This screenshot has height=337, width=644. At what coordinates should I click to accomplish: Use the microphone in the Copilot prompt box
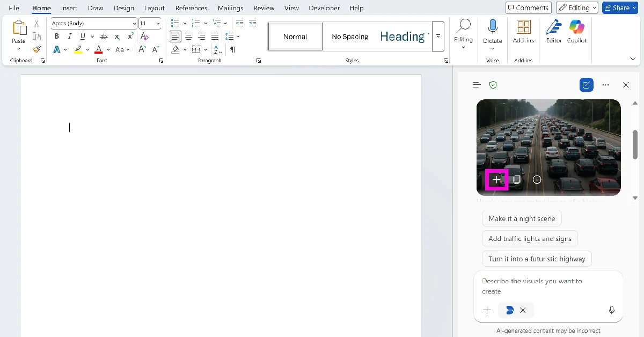[x=611, y=310]
